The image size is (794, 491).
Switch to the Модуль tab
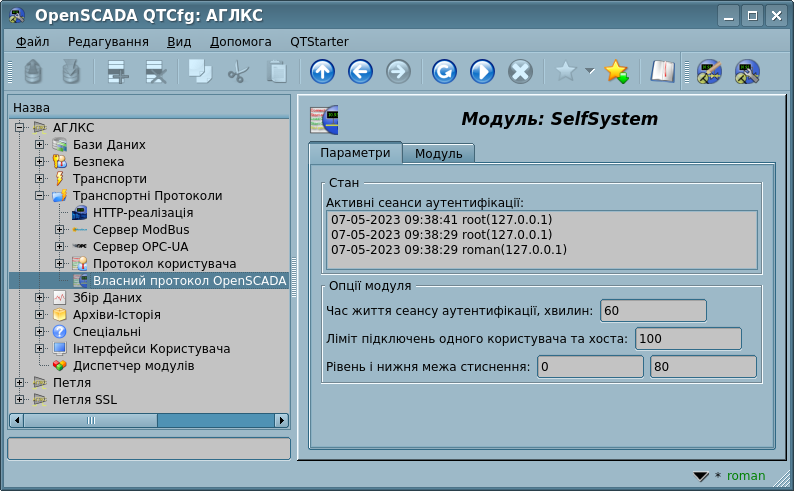pyautogui.click(x=438, y=154)
